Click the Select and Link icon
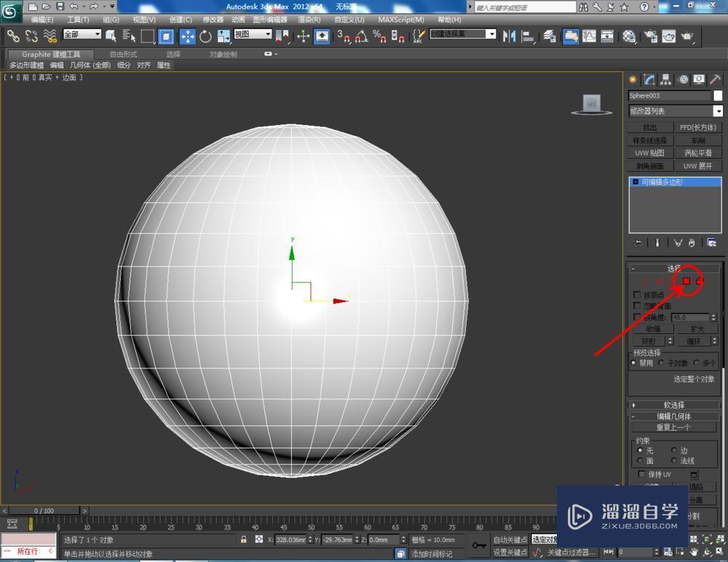 (x=12, y=35)
